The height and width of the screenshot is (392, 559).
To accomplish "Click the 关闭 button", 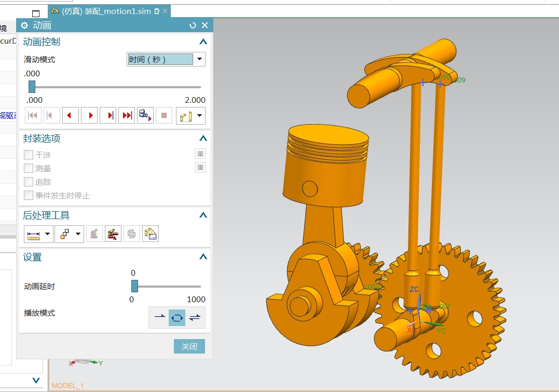I will click(189, 346).
